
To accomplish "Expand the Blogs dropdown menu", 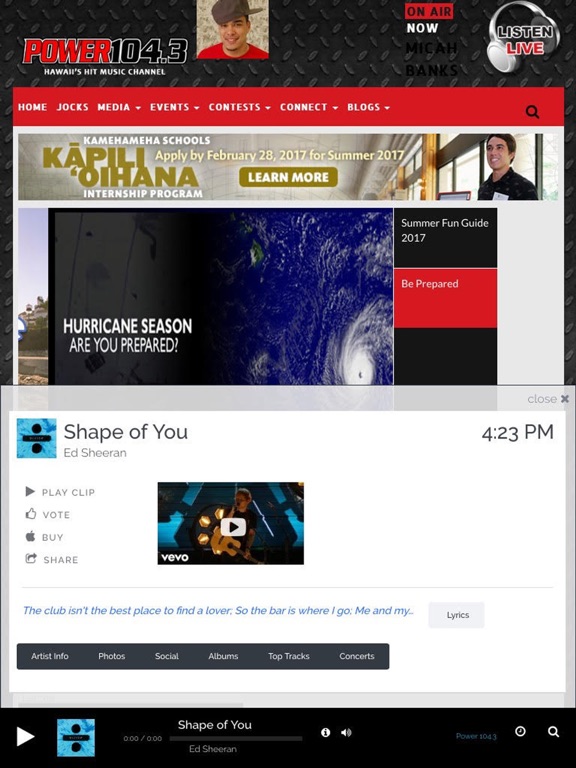I will click(369, 107).
